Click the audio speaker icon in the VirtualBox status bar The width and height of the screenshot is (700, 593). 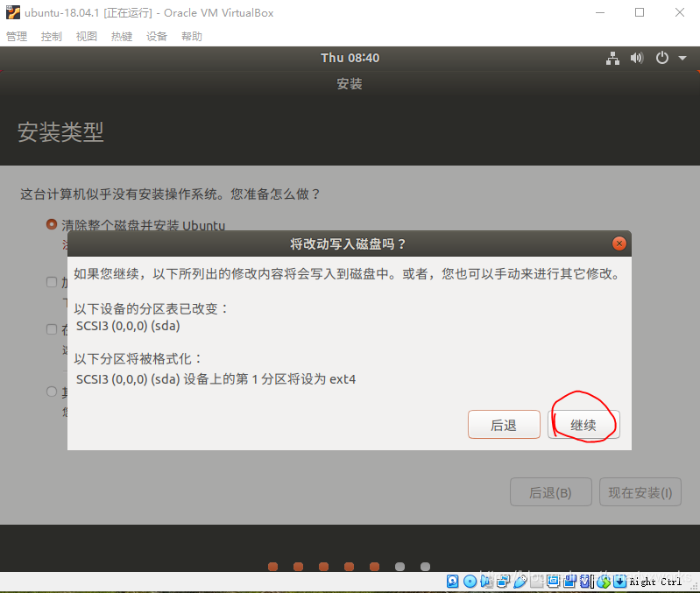(485, 581)
